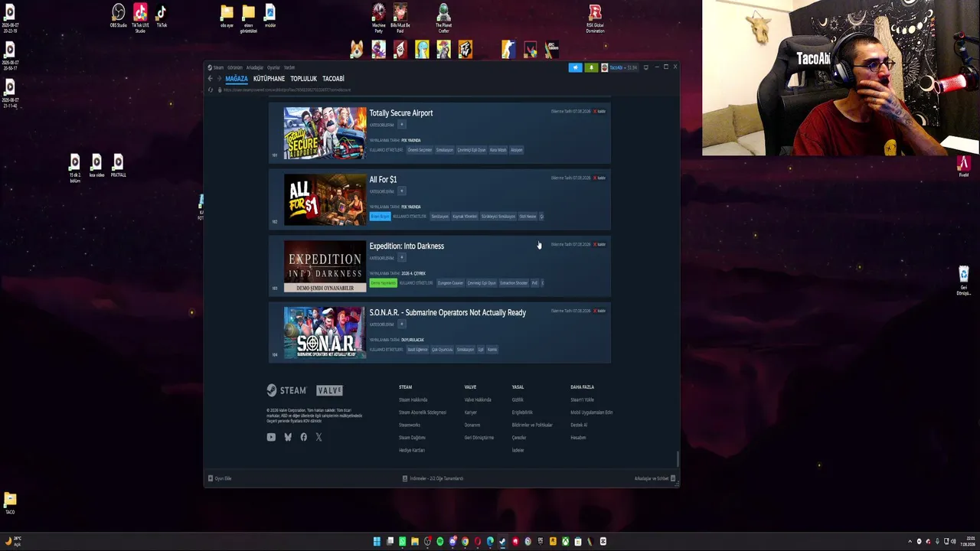Click the Steam page vertical scrollbar thumb
Screen dimensions: 980x551
pos(677,458)
